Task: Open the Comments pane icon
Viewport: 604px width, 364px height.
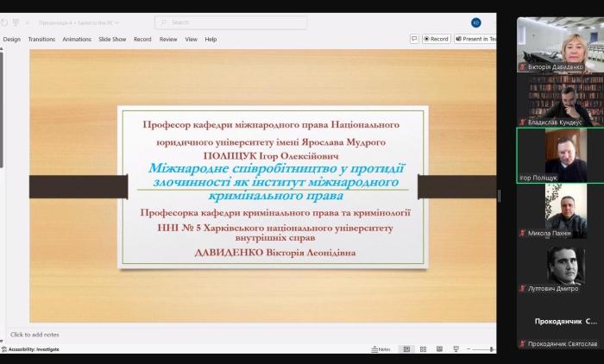Action: click(414, 39)
